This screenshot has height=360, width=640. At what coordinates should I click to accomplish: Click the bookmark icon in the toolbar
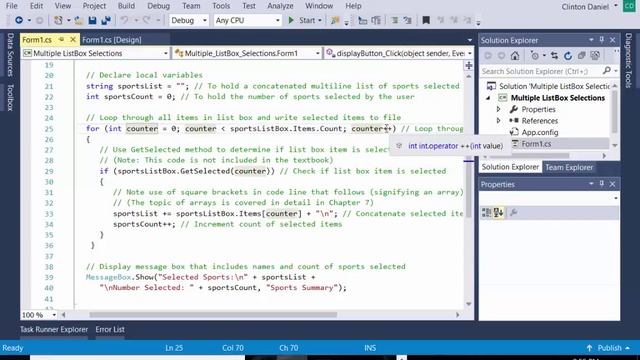(426, 20)
